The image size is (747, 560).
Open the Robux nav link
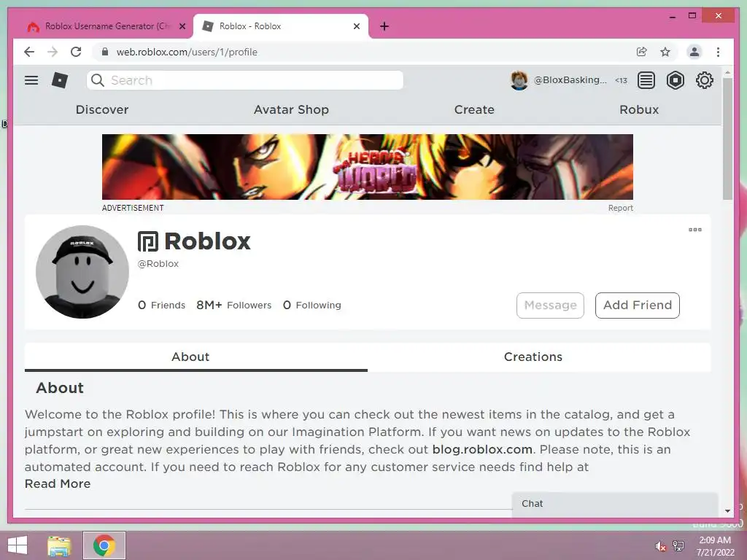(x=639, y=109)
